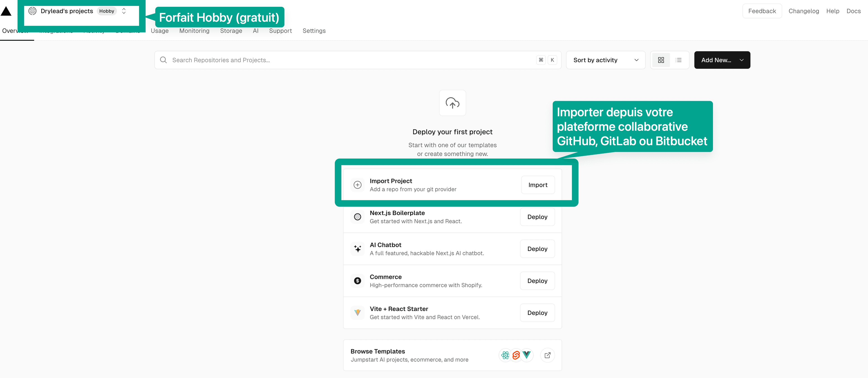Click 'Add a repo from your git provider'
The width and height of the screenshot is (868, 378).
coord(413,189)
